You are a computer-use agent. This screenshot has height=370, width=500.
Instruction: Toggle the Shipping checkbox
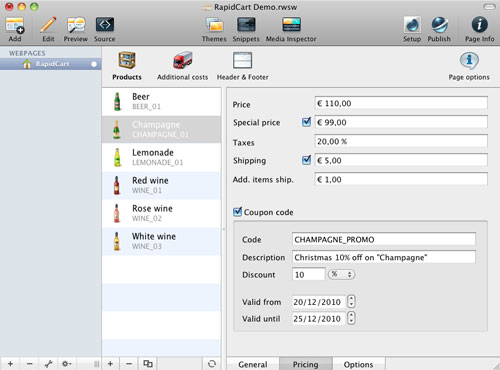(306, 160)
